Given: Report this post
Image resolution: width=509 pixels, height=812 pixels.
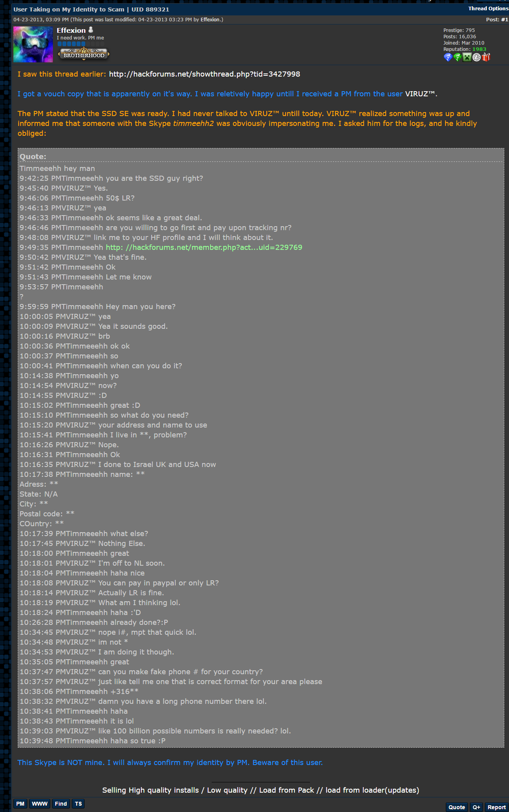Looking at the screenshot, I should point(496,807).
